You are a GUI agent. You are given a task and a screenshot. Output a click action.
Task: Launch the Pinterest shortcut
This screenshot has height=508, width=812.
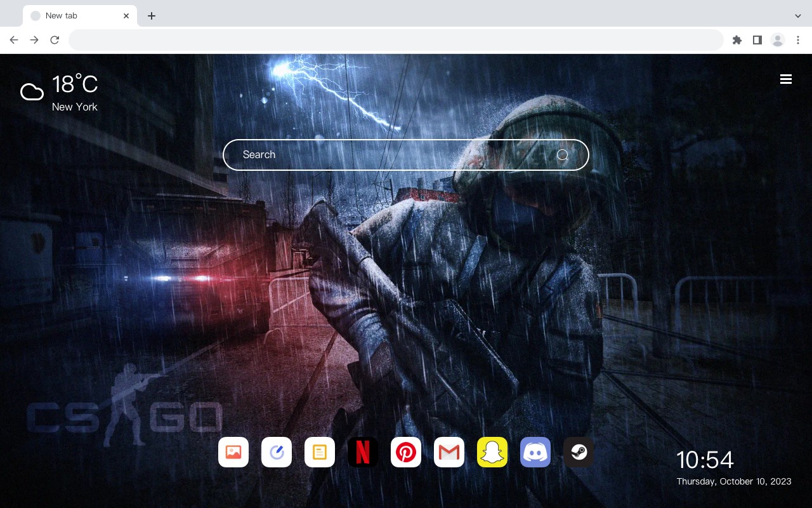pyautogui.click(x=406, y=452)
